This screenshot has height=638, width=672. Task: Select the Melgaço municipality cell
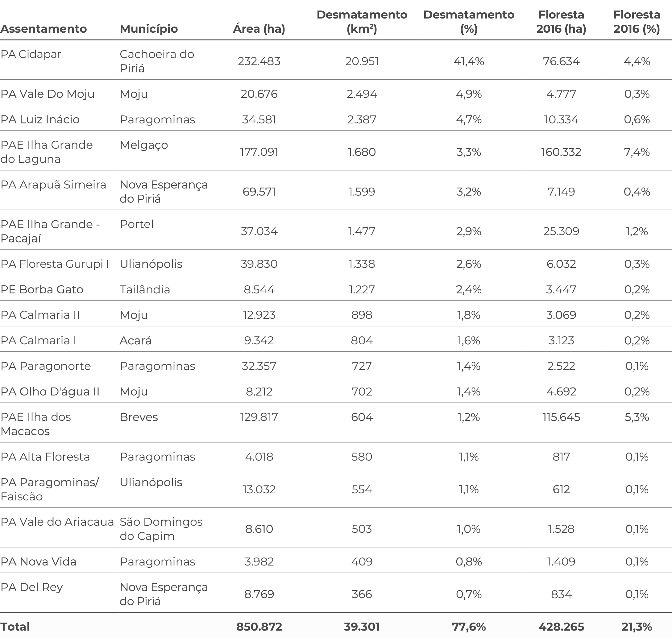pos(144,145)
